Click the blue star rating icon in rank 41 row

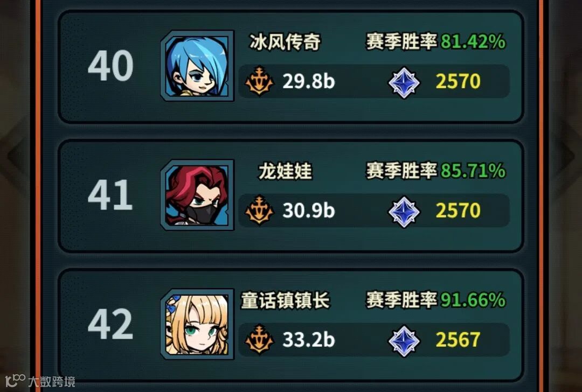[x=404, y=212]
